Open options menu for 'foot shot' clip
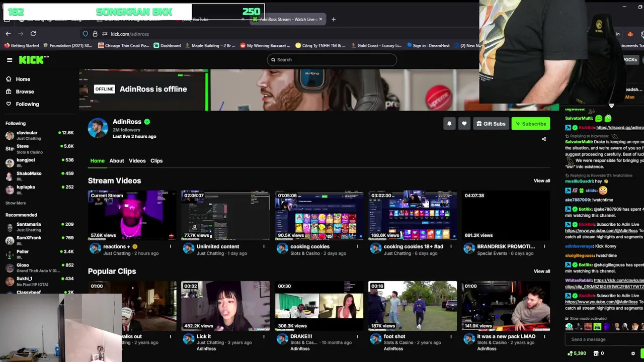Image resolution: width=644 pixels, height=362 pixels. point(451,336)
